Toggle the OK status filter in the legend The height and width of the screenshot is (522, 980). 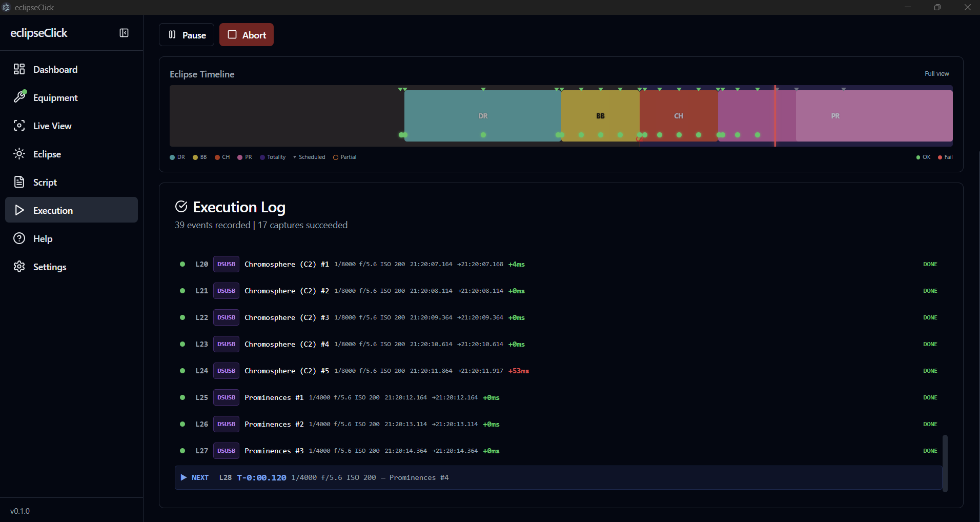(923, 157)
